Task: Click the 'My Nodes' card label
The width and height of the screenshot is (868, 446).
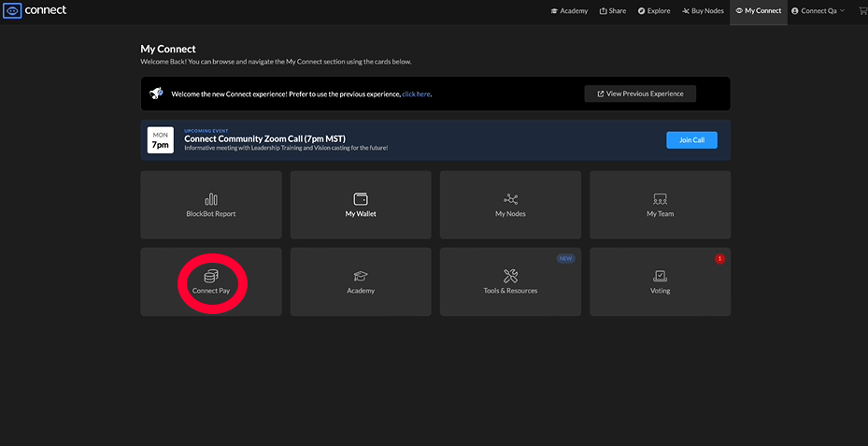Action: point(510,214)
